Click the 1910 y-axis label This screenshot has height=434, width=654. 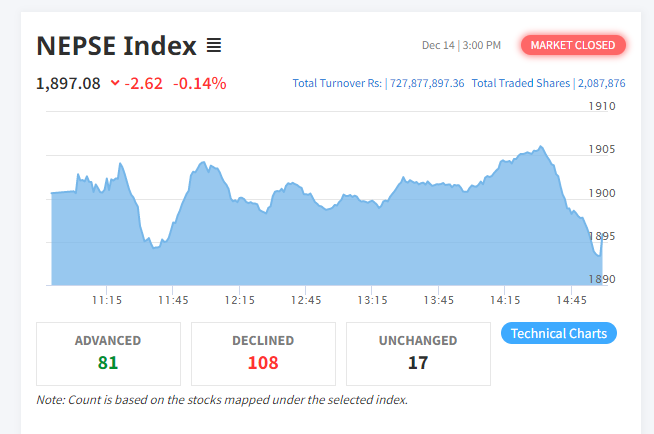[x=602, y=105]
